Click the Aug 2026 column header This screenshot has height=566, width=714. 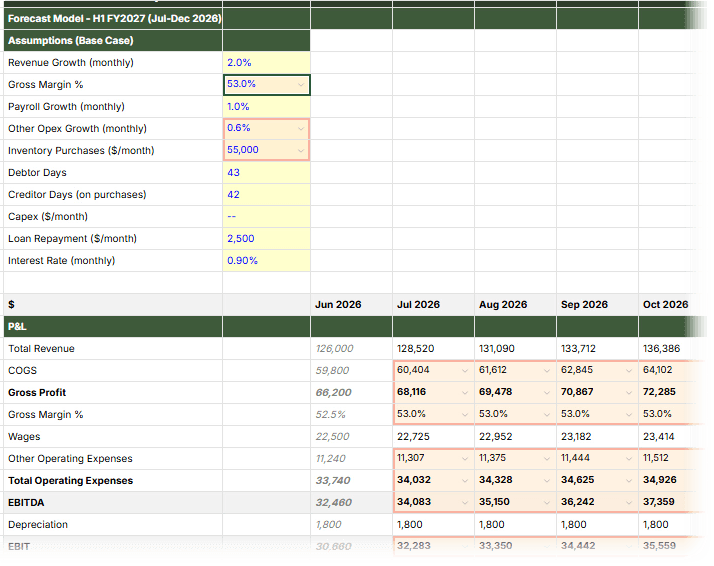pos(515,305)
